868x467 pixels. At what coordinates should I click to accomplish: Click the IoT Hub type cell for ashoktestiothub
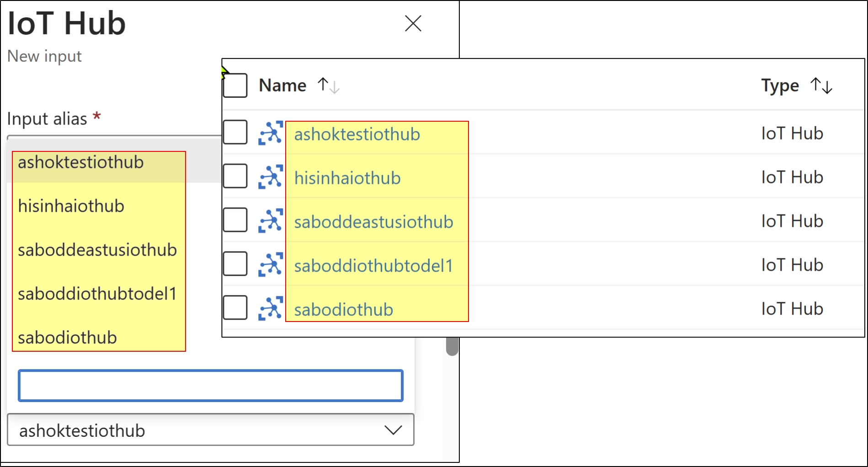pyautogui.click(x=792, y=134)
